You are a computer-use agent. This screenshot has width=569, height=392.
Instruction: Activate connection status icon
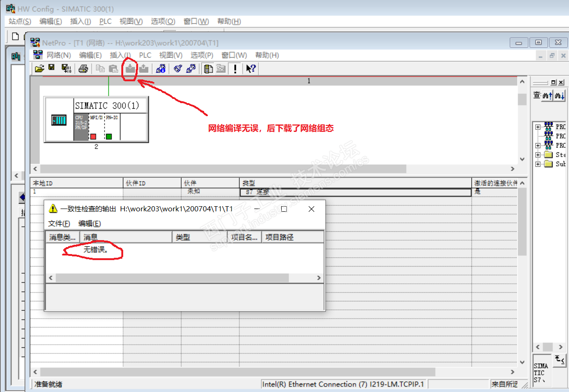pos(178,69)
